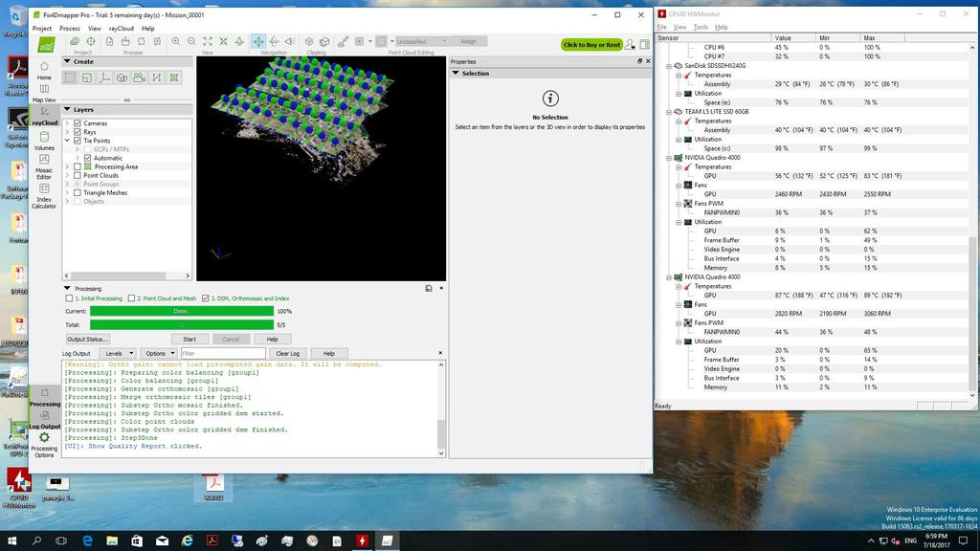980x551 pixels.
Task: Click the user account icon
Action: [630, 44]
